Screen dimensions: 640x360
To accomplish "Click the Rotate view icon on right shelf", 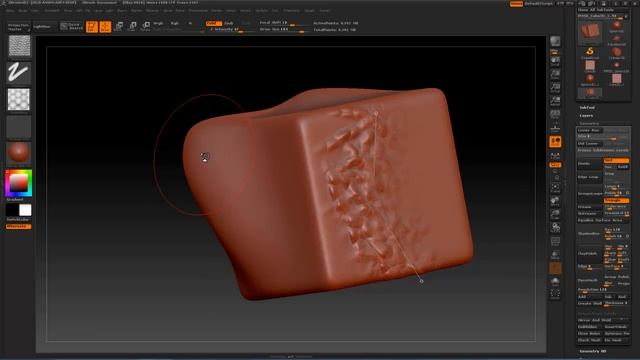I will (555, 227).
